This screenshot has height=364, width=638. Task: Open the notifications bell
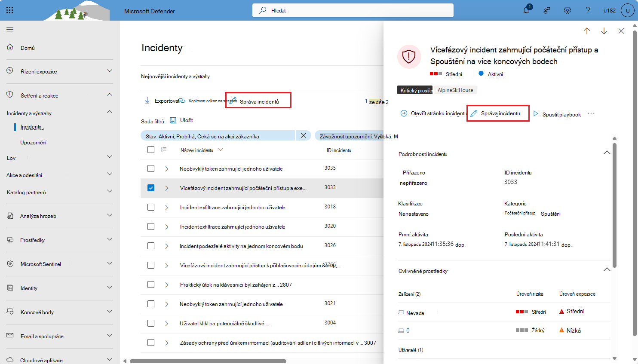526,10
